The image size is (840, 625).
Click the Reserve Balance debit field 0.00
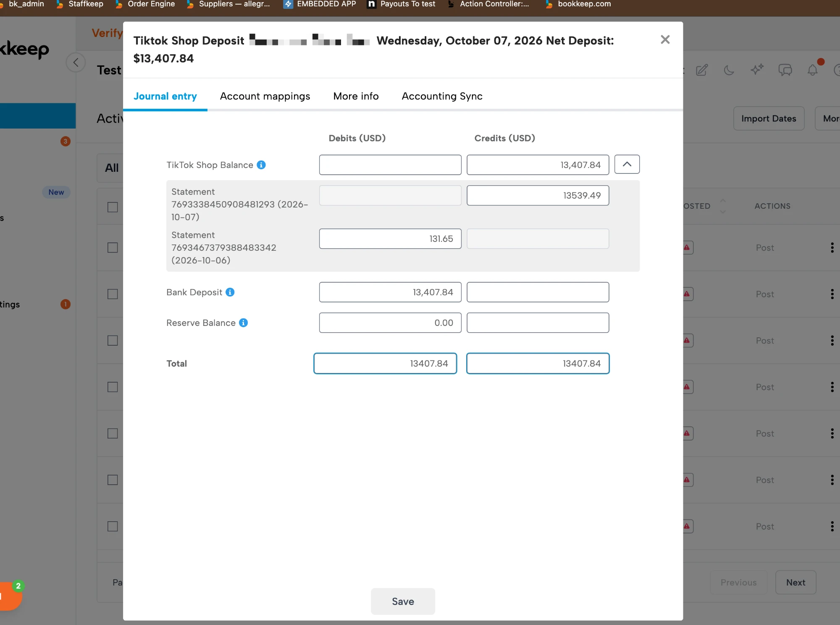click(x=390, y=323)
